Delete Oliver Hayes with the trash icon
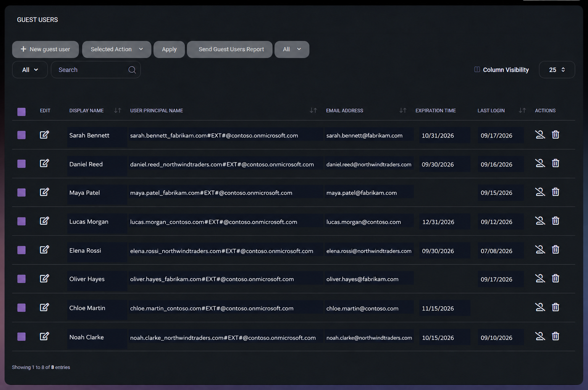The image size is (588, 390). click(556, 278)
